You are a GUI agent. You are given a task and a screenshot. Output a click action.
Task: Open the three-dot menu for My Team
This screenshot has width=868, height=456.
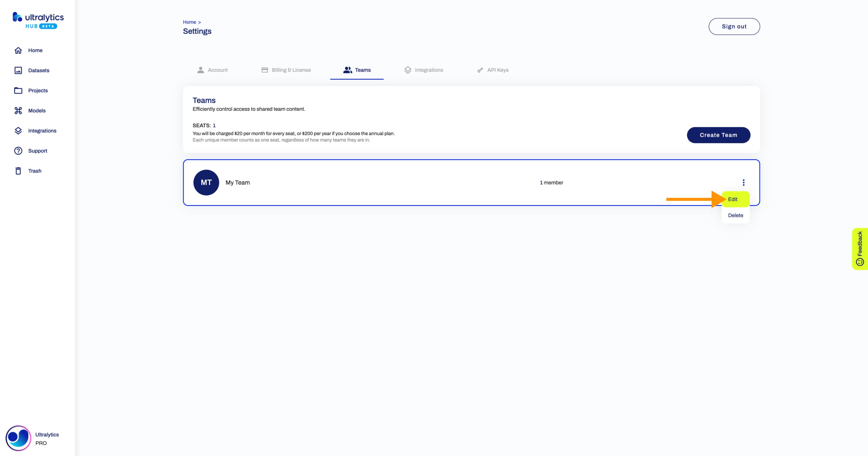[x=743, y=182]
